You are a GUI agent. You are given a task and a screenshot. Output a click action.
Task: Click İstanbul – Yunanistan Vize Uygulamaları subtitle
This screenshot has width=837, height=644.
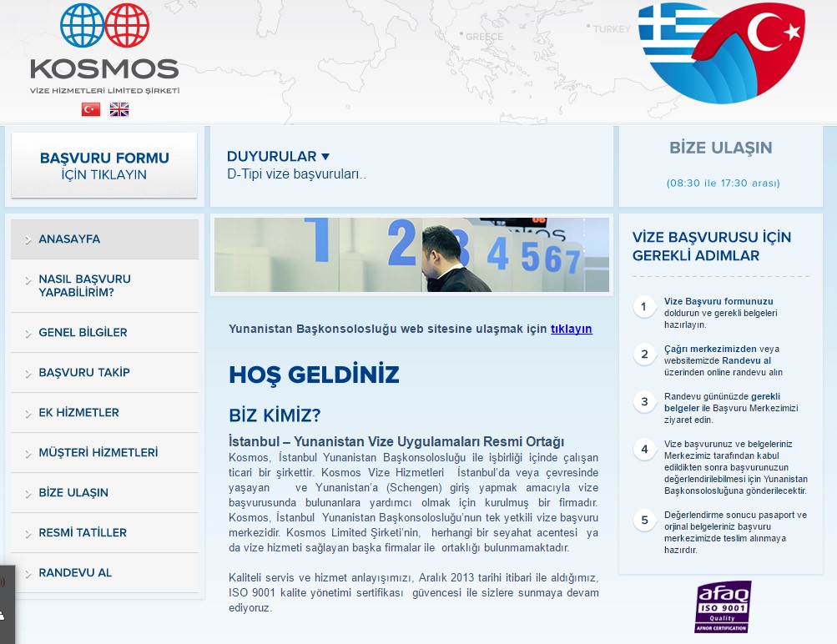(x=396, y=441)
